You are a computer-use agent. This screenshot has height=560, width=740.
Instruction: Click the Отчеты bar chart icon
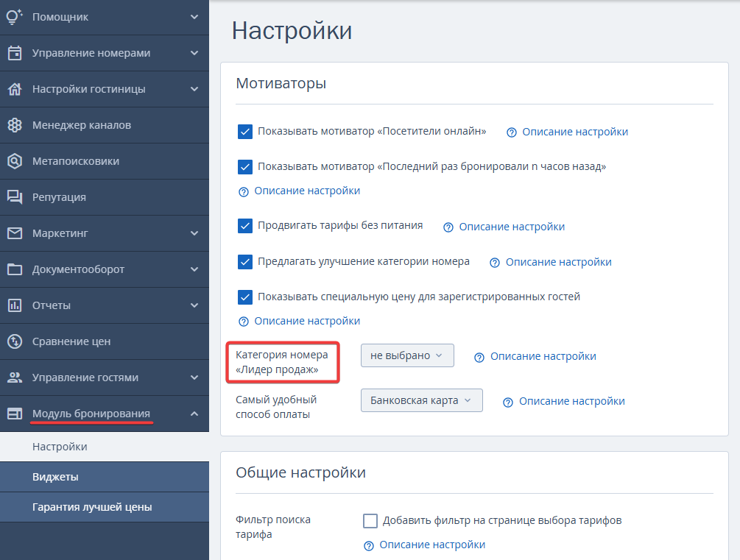pos(15,305)
